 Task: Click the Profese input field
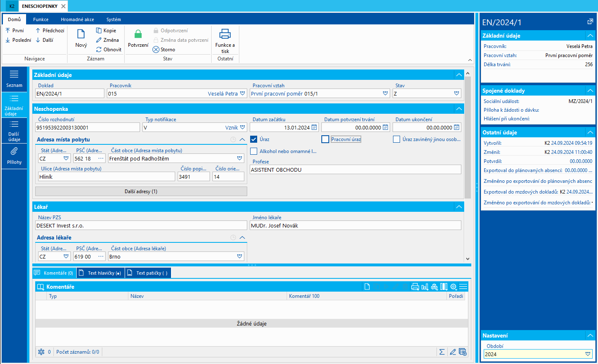pos(355,170)
